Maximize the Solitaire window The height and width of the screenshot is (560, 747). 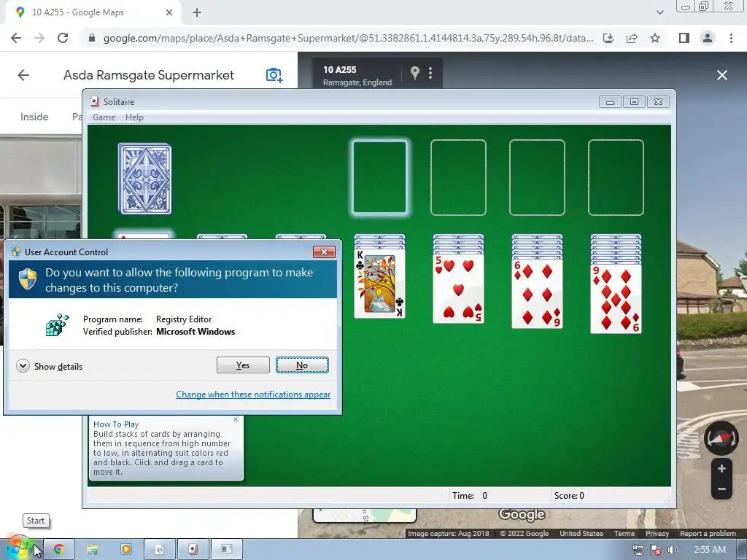tap(634, 102)
